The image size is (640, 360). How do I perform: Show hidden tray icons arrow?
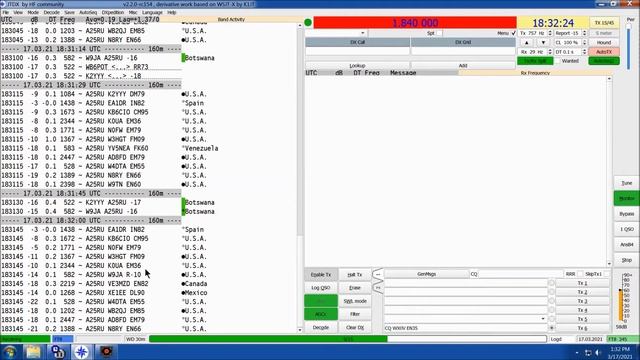577,353
